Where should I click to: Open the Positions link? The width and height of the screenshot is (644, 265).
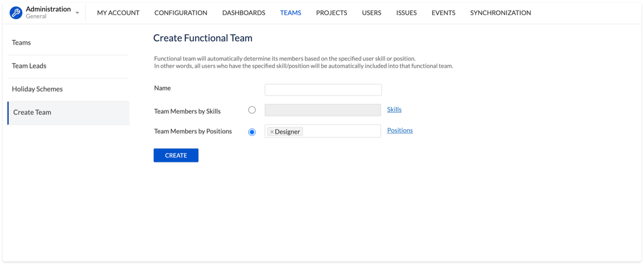(400, 130)
